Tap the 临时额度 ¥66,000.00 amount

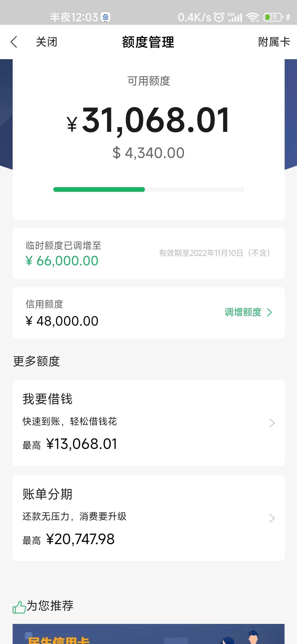(x=62, y=261)
